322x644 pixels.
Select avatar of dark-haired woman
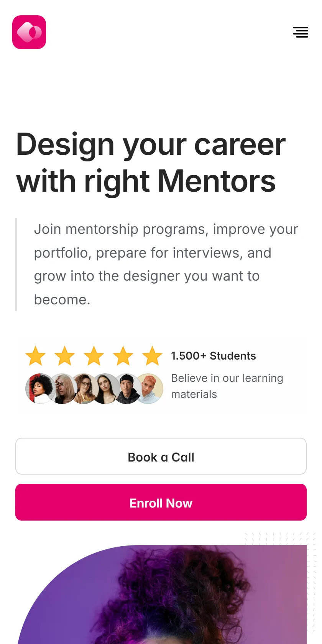coord(105,389)
